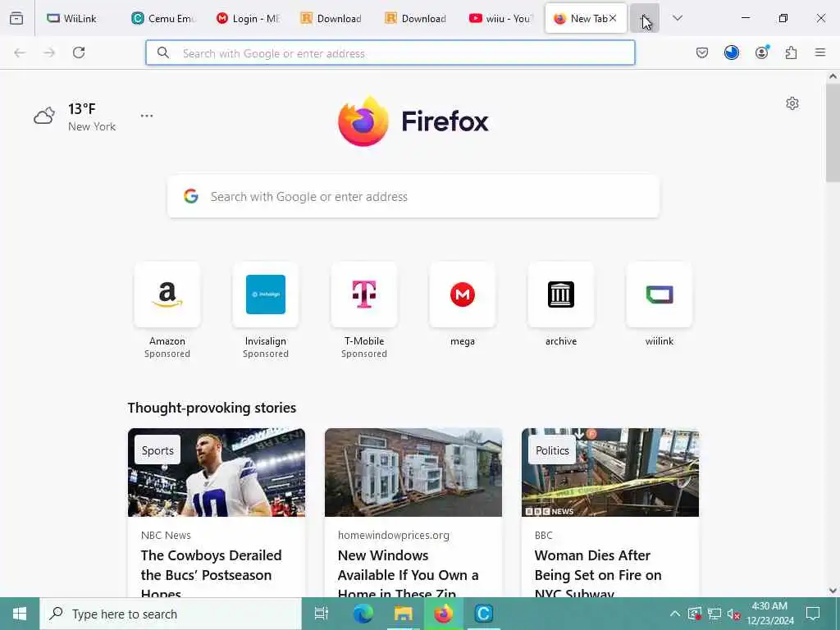Open the BBC Politics story image
This screenshot has height=630, width=840.
[610, 472]
